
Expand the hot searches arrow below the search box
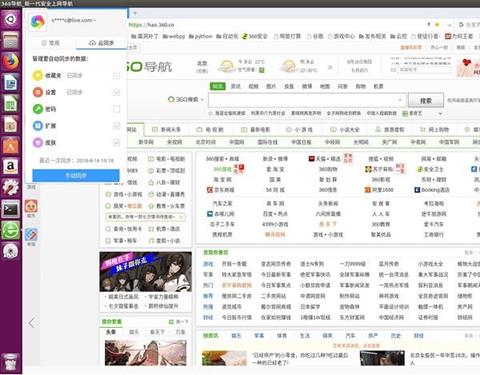(x=440, y=113)
